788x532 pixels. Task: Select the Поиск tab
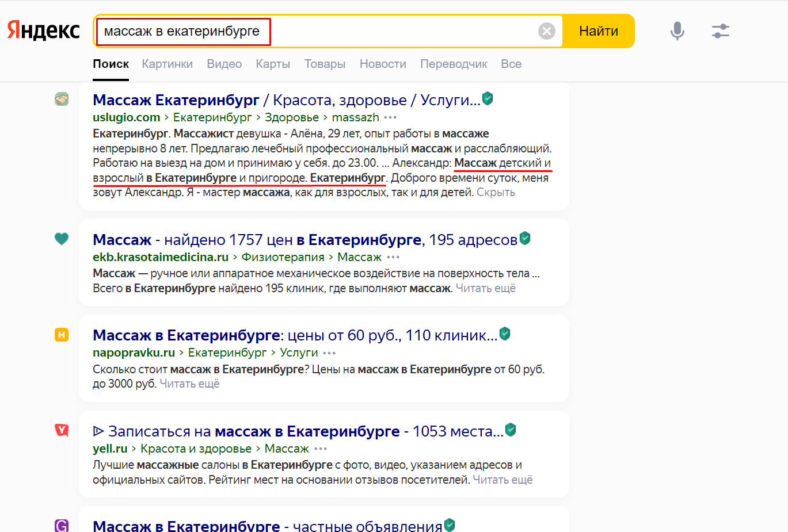(111, 64)
